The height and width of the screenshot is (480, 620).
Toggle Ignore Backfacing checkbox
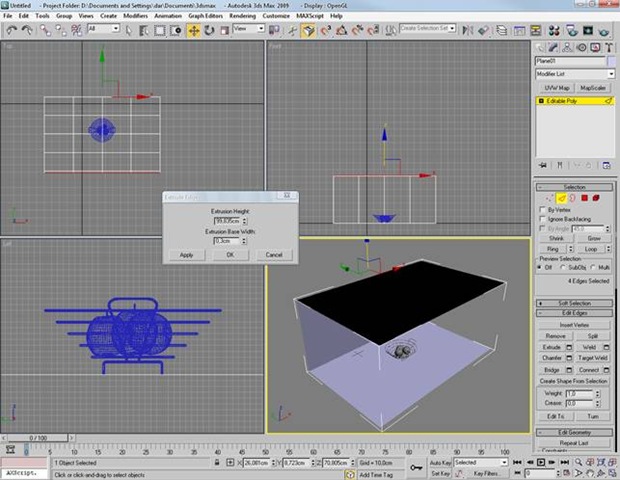[543, 220]
